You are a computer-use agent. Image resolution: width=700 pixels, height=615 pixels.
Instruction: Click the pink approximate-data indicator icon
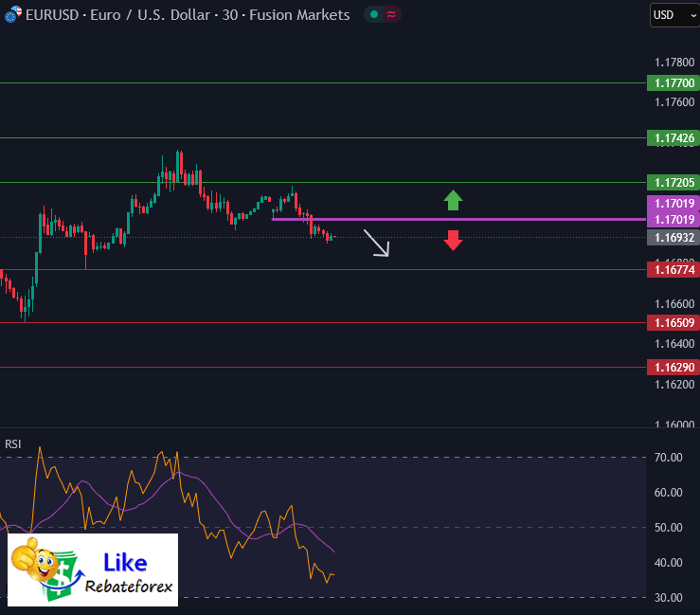[391, 15]
